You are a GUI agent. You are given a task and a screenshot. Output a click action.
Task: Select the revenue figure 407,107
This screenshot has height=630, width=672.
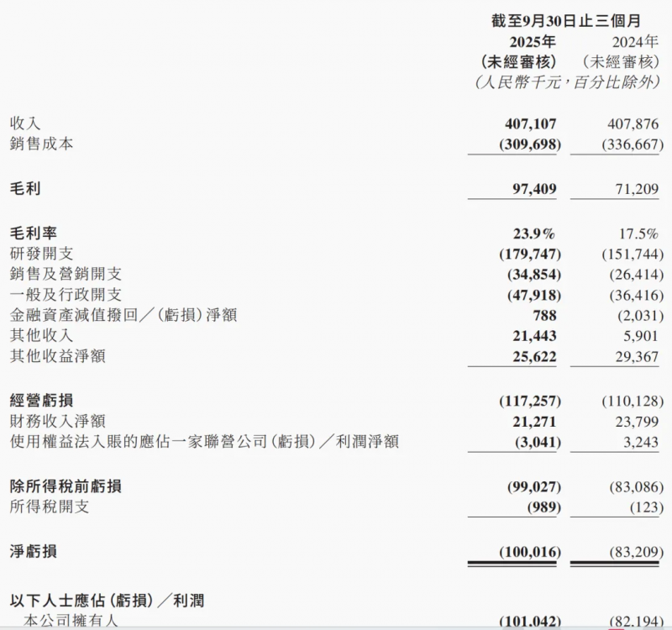[530, 122]
